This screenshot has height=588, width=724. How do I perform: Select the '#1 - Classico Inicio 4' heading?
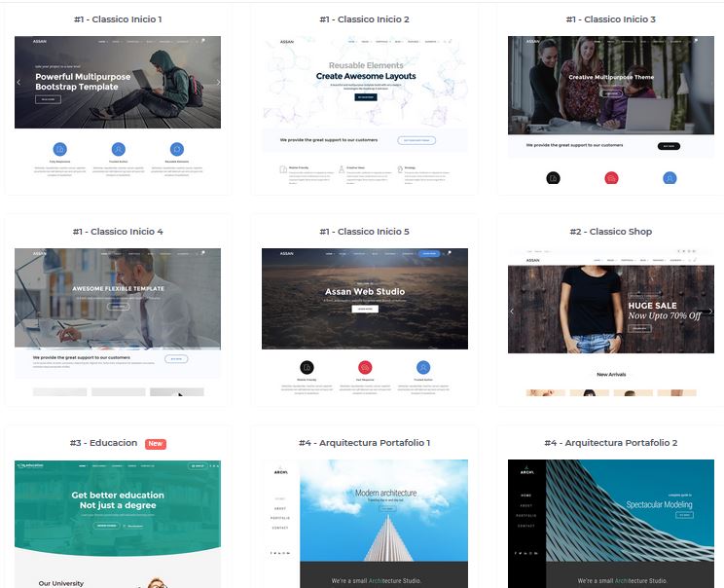click(x=117, y=232)
